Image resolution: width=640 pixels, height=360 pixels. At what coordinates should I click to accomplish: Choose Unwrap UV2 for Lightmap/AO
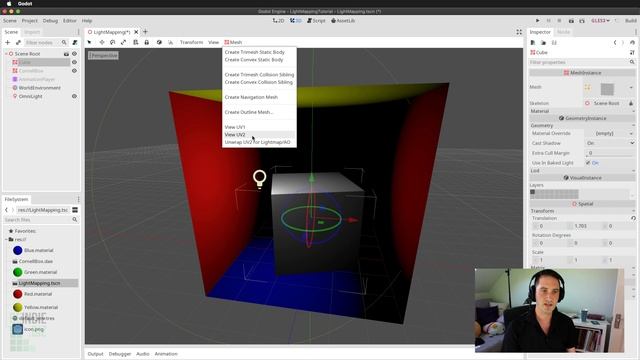(259, 142)
